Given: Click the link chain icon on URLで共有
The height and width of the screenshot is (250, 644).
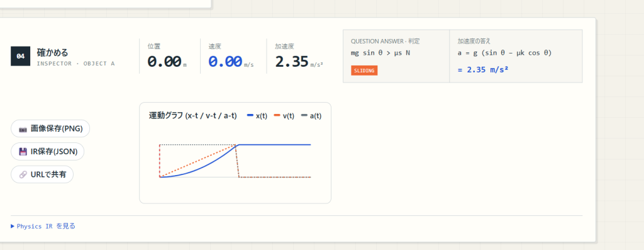Looking at the screenshot, I should (x=23, y=175).
